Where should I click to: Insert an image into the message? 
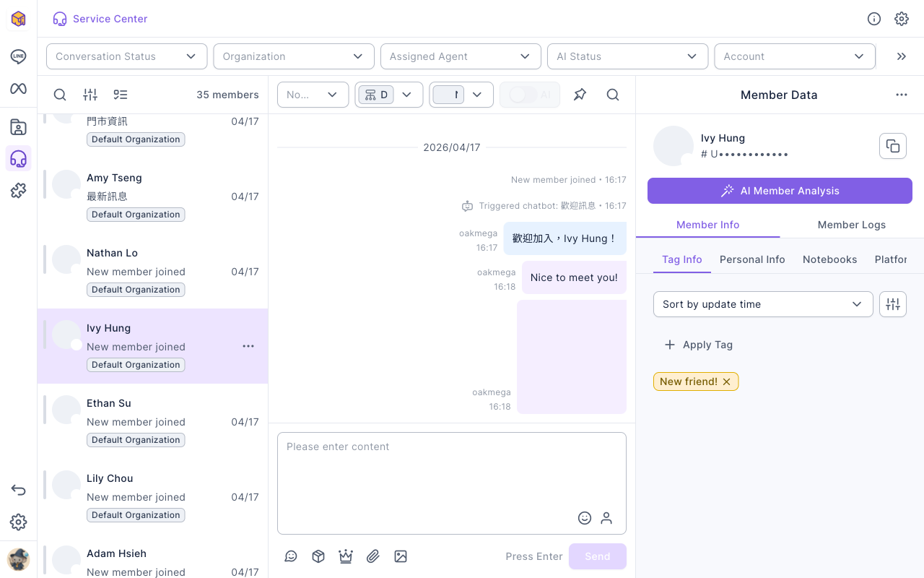click(401, 556)
